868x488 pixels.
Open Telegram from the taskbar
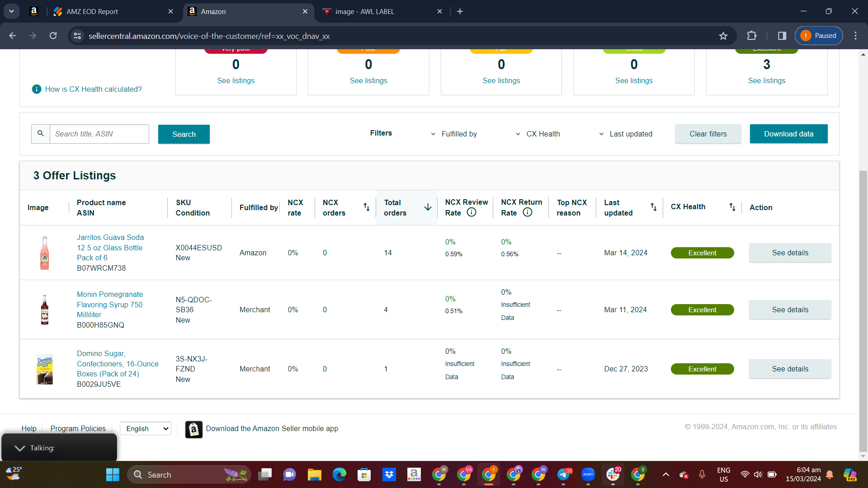[x=563, y=475]
